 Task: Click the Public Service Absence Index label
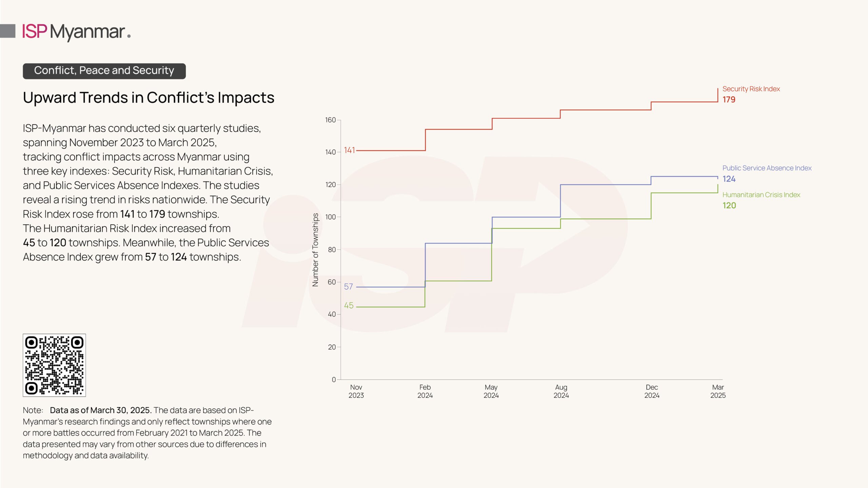click(x=767, y=168)
